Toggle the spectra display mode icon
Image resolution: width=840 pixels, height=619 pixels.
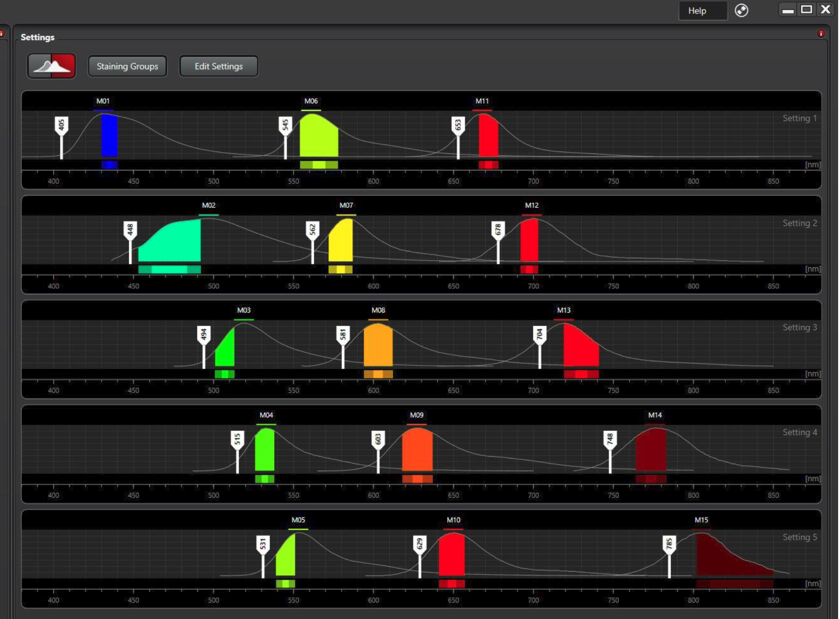click(x=51, y=66)
